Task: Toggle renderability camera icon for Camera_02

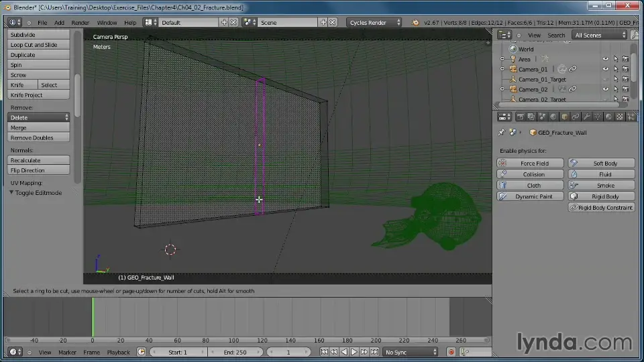Action: pyautogui.click(x=625, y=89)
